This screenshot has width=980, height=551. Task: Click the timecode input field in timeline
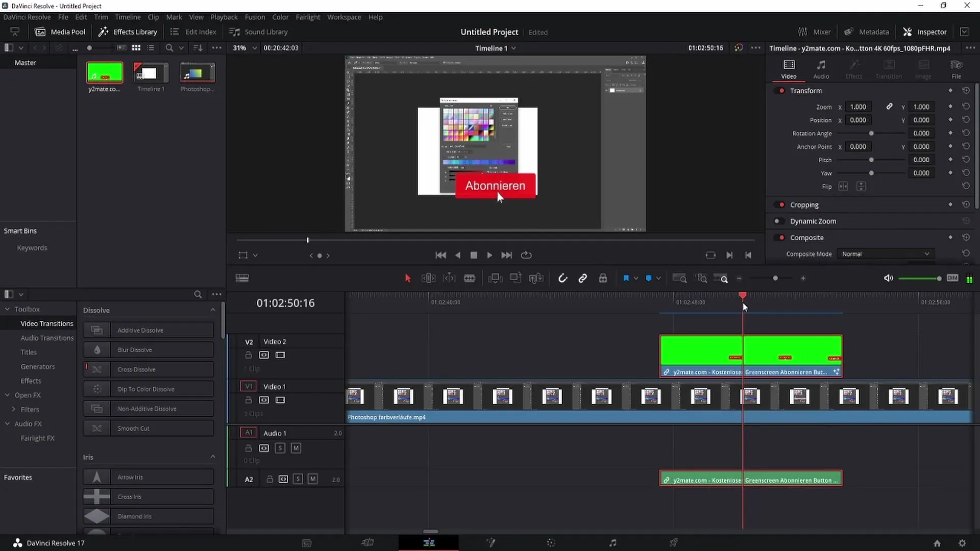(x=286, y=303)
